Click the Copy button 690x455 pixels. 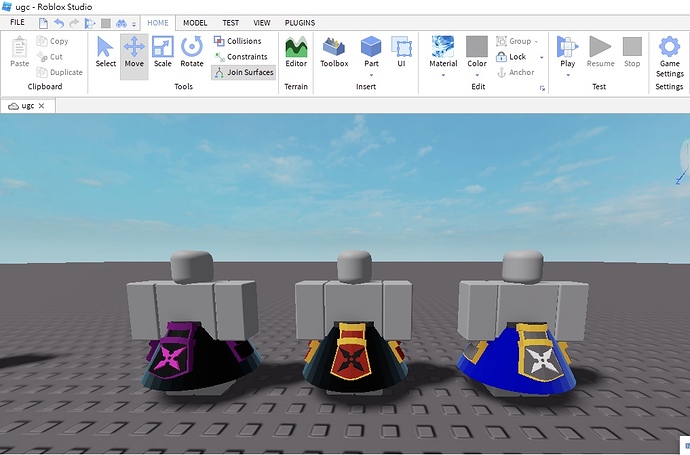pos(53,41)
